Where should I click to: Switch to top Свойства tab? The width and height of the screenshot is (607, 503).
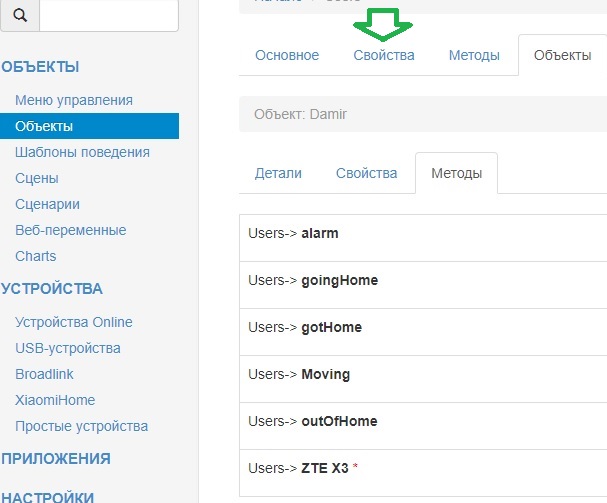coord(384,56)
